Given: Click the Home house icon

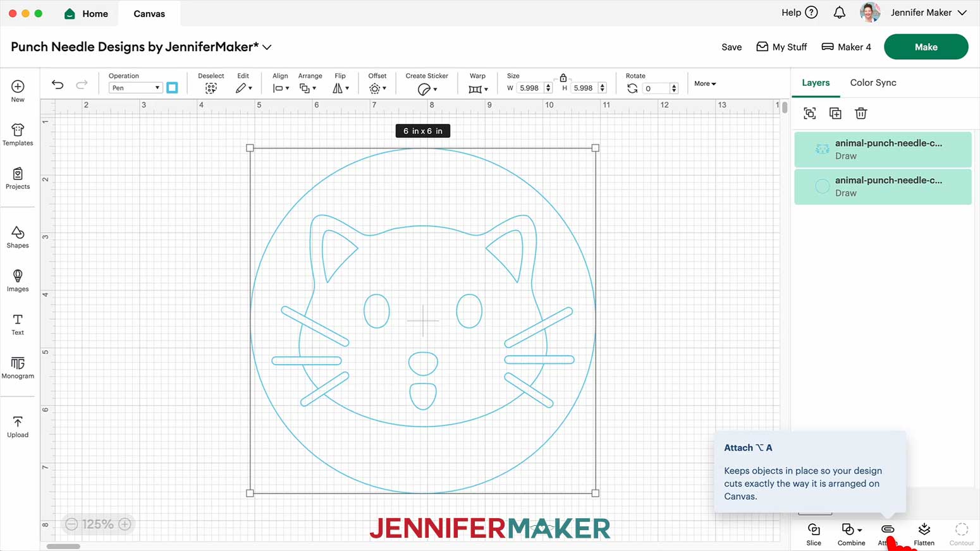Looking at the screenshot, I should click(70, 13).
